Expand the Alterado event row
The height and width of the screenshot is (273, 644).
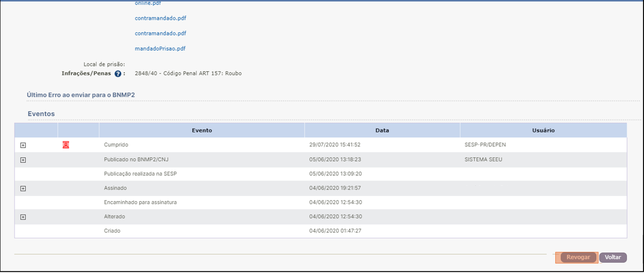pos(23,217)
